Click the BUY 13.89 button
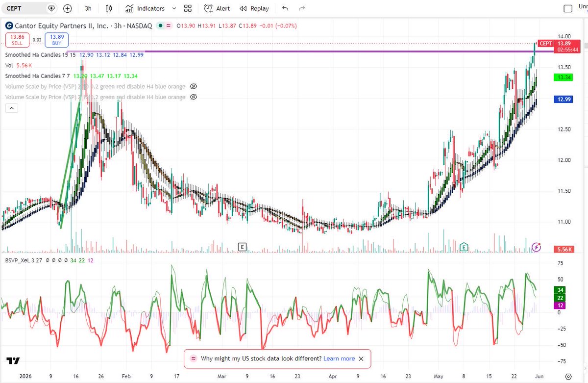588x383 pixels. tap(56, 40)
